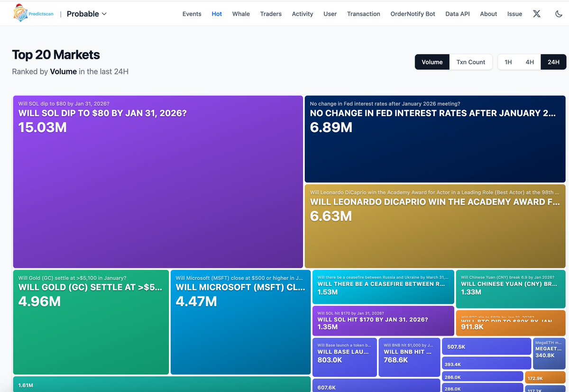Go to the Whale page
The image size is (569, 392).
241,14
